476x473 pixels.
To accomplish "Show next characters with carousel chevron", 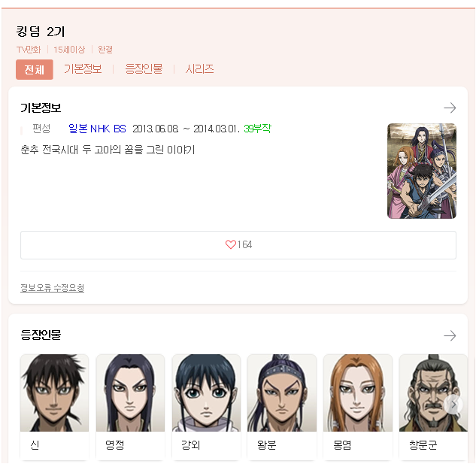I will pyautogui.click(x=453, y=405).
